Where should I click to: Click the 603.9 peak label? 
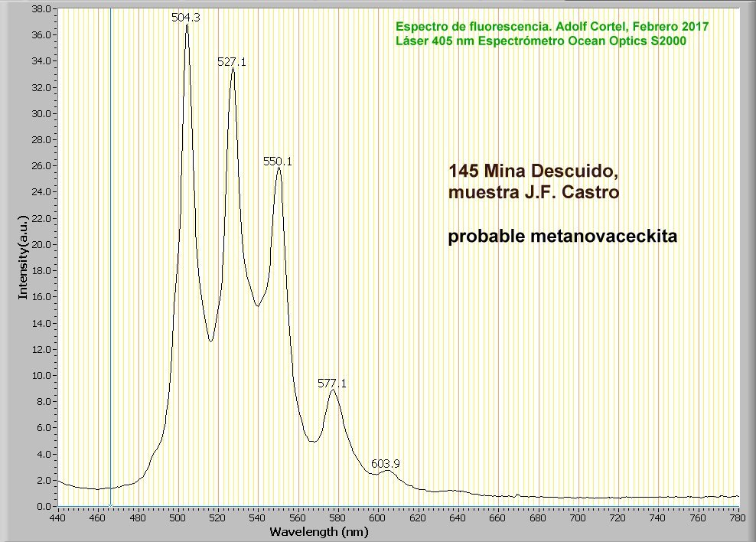coord(385,463)
